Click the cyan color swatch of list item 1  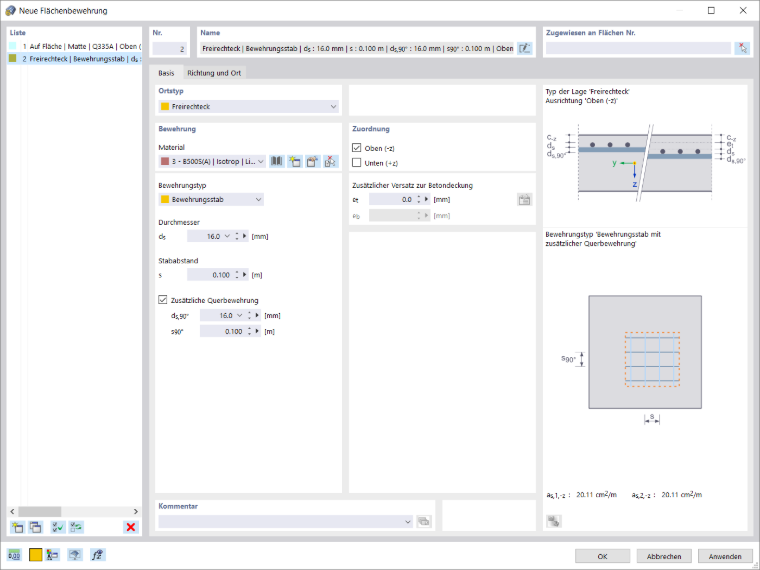(13, 46)
